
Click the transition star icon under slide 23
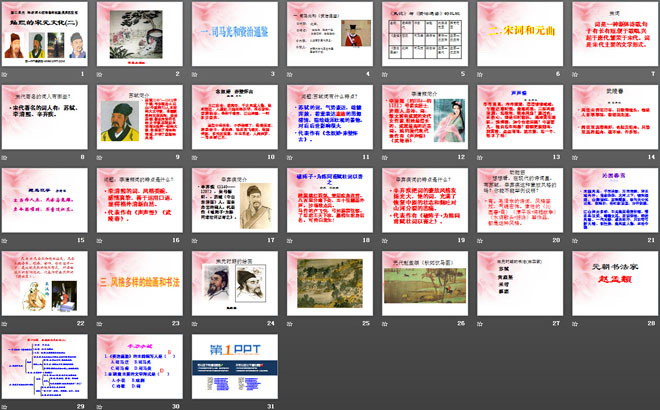coord(100,324)
